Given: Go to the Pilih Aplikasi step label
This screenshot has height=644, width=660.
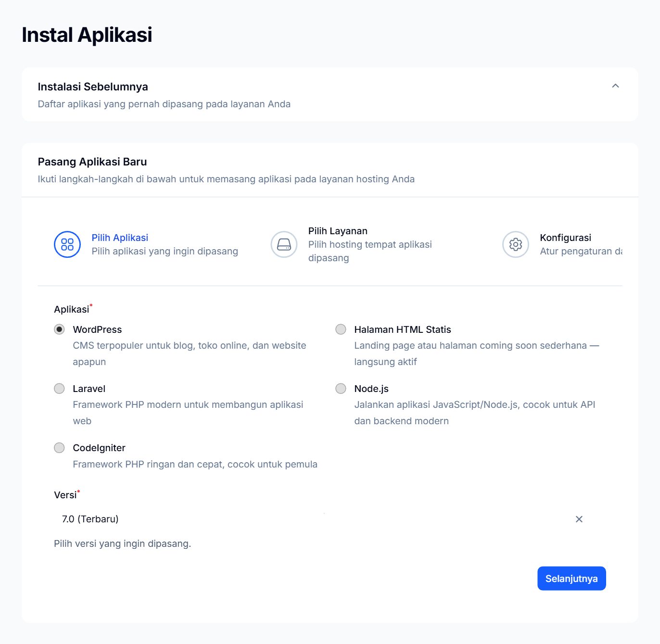Looking at the screenshot, I should [120, 238].
